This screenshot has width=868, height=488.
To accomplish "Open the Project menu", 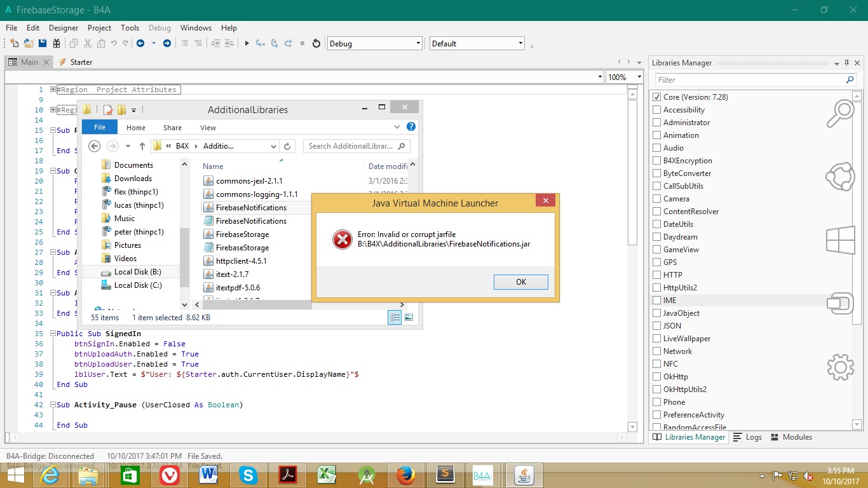I will (99, 28).
